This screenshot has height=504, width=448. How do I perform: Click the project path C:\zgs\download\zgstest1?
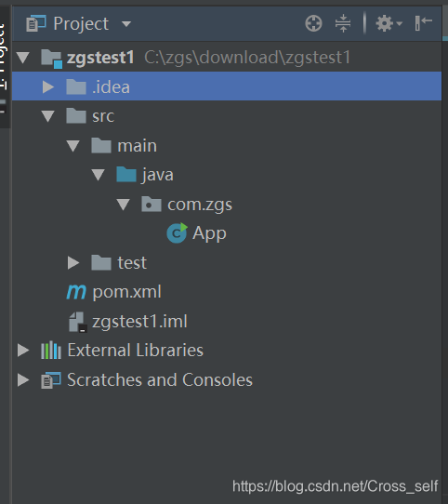coord(247,58)
